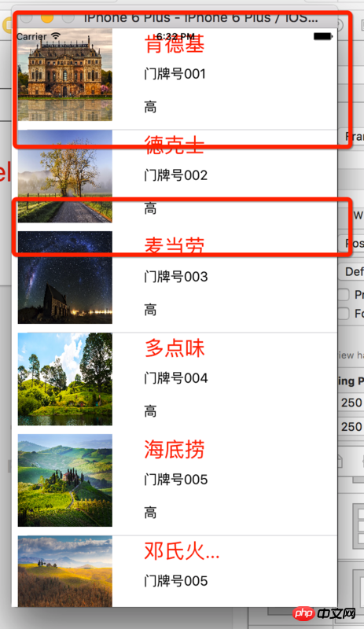Tap the 6:32 PM clock in status bar
Image resolution: width=364 pixels, height=629 pixels.
pyautogui.click(x=175, y=36)
